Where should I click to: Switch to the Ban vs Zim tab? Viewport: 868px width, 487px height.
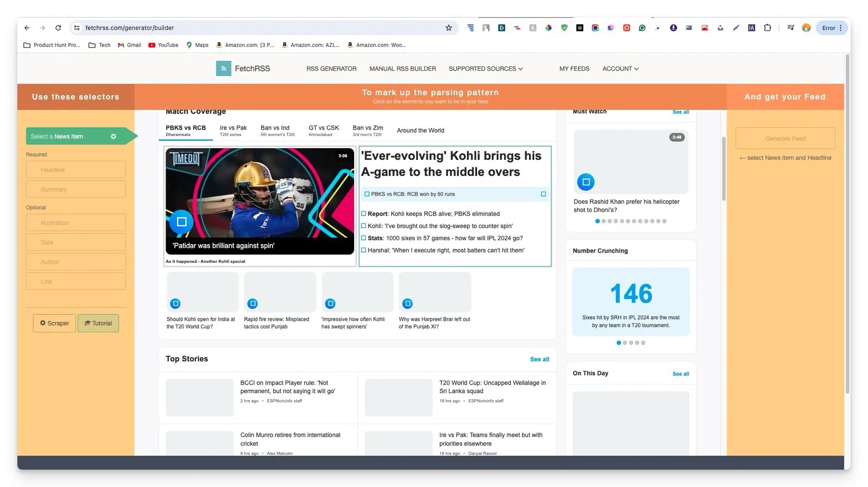pos(368,130)
